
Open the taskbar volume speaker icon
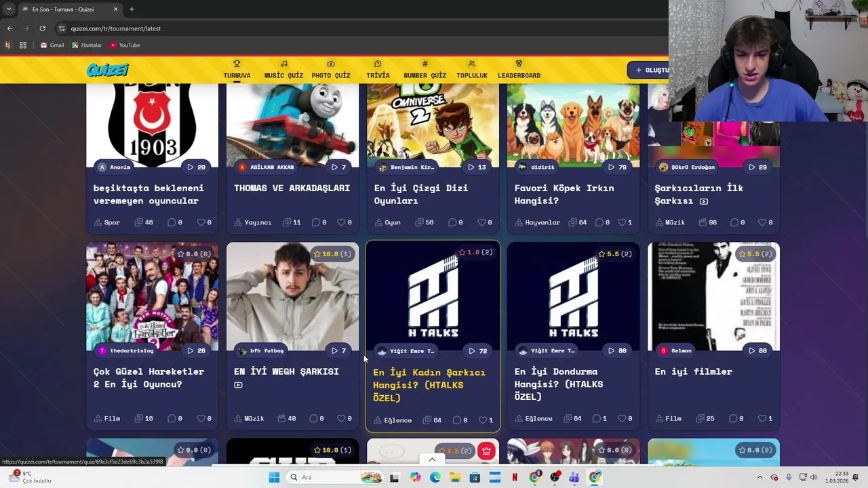[813, 477]
